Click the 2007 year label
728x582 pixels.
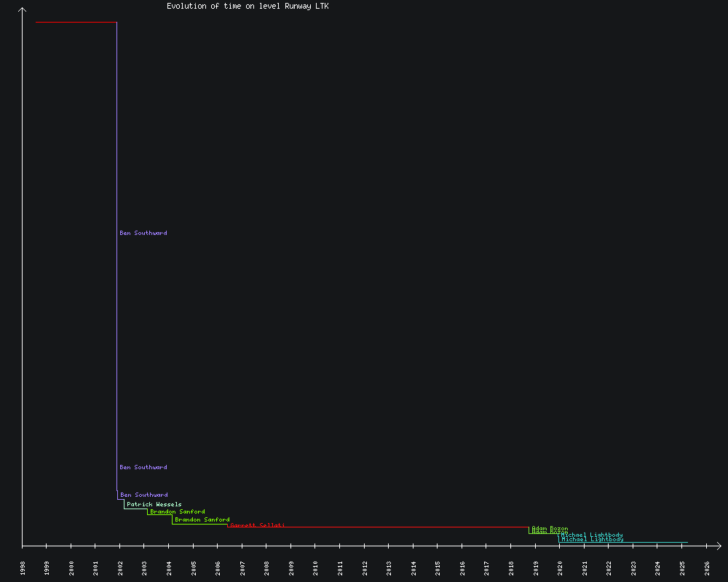[242, 567]
